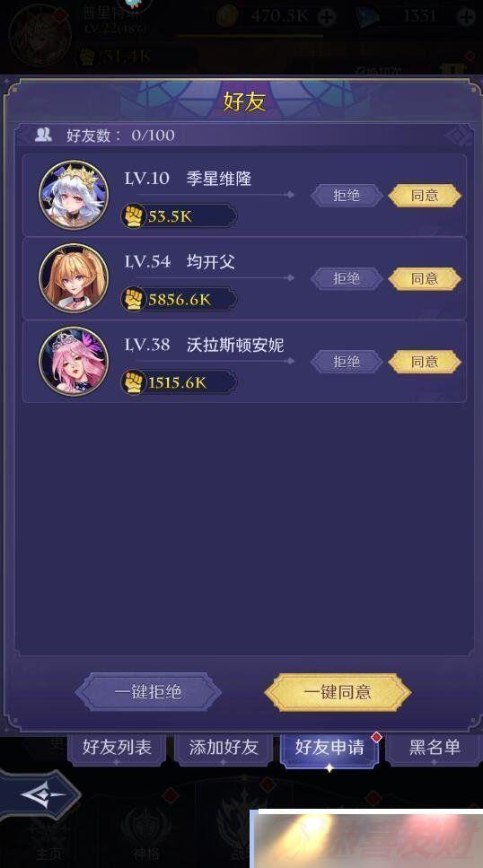Open 均开父's blonde avatar portrait
Image resolution: width=483 pixels, height=868 pixels.
[73, 278]
